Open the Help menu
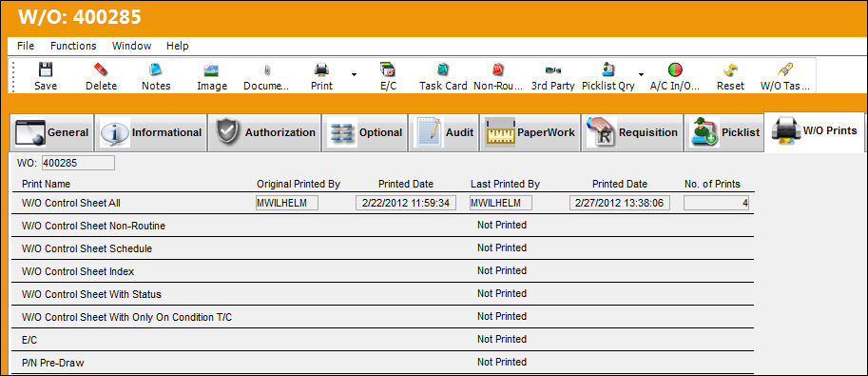The height and width of the screenshot is (376, 868). coord(178,46)
